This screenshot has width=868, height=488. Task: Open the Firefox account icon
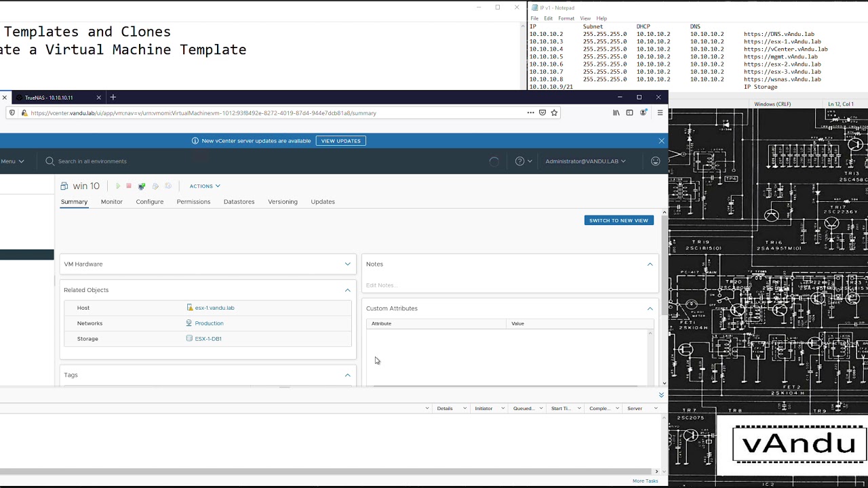[x=644, y=113]
